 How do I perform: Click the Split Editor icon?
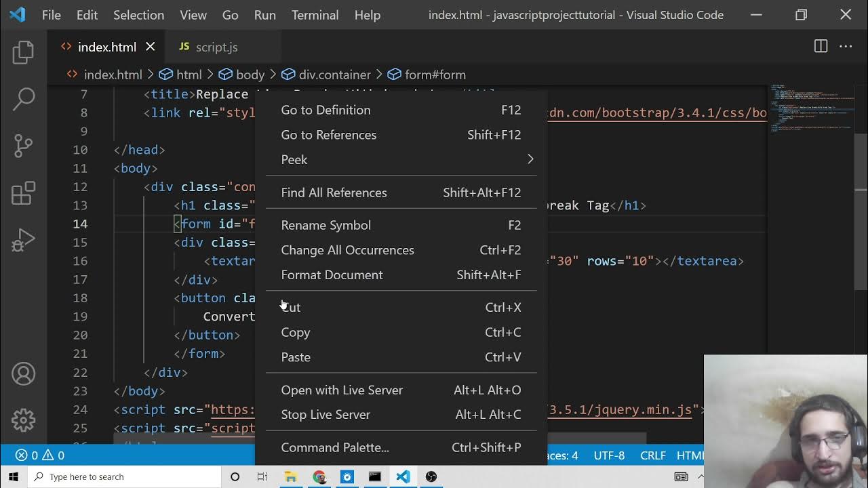821,47
